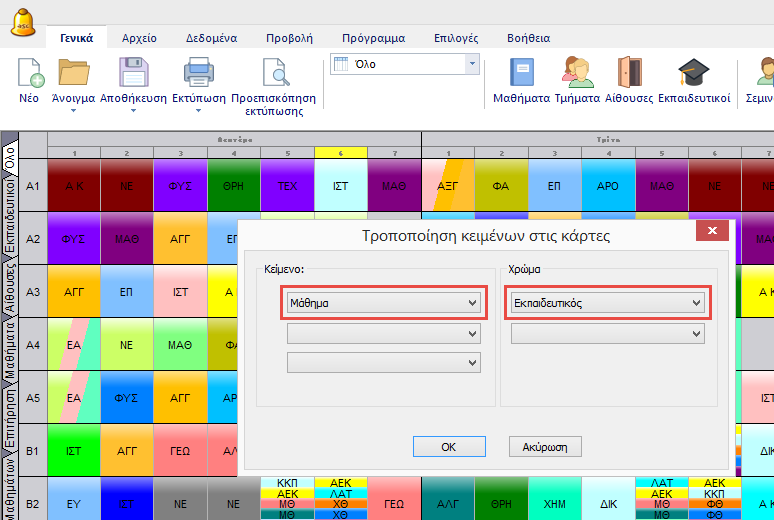This screenshot has width=774, height=520.
Task: Select the purple ΦΥΣ card in row A1
Action: click(181, 185)
